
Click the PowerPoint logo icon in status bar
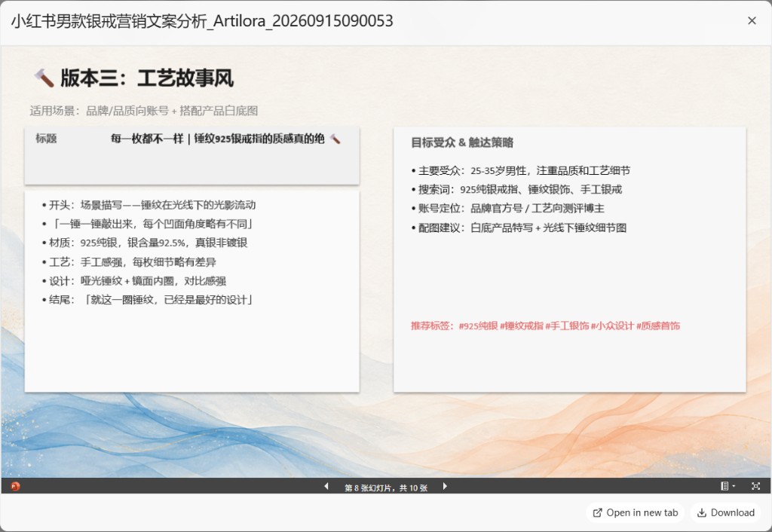15,486
